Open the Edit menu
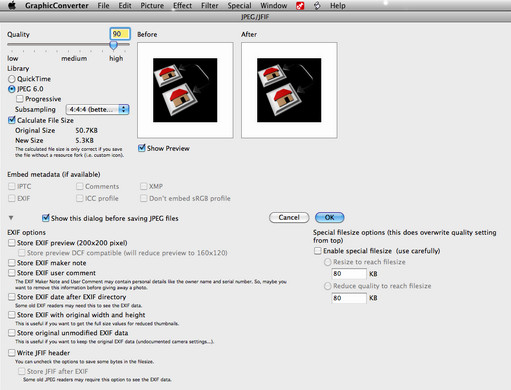This screenshot has width=511, height=390. tap(125, 6)
